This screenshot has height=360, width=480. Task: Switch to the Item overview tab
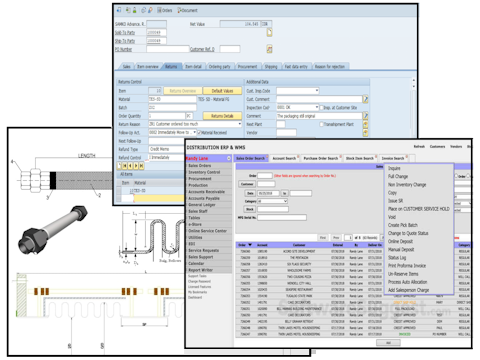(x=148, y=67)
